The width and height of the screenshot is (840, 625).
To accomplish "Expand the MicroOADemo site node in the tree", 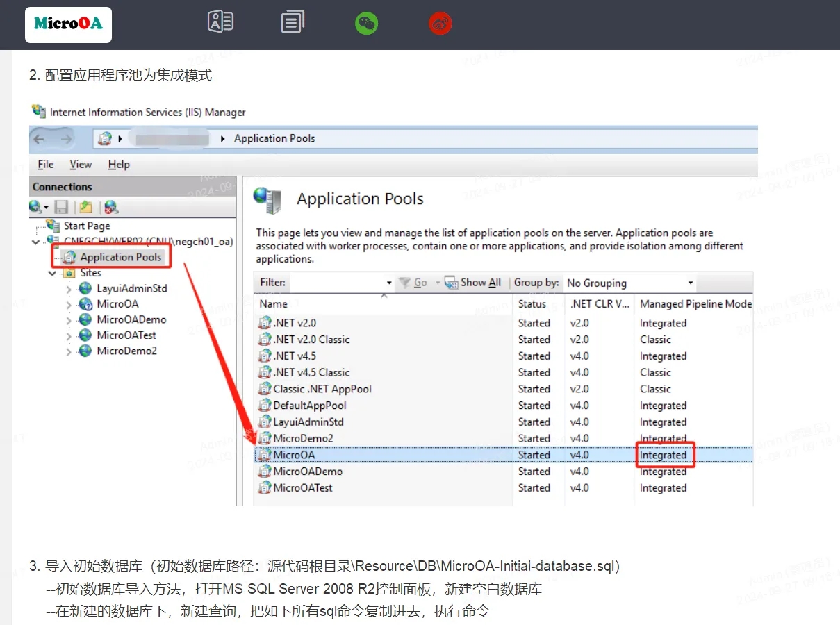I will click(x=69, y=320).
